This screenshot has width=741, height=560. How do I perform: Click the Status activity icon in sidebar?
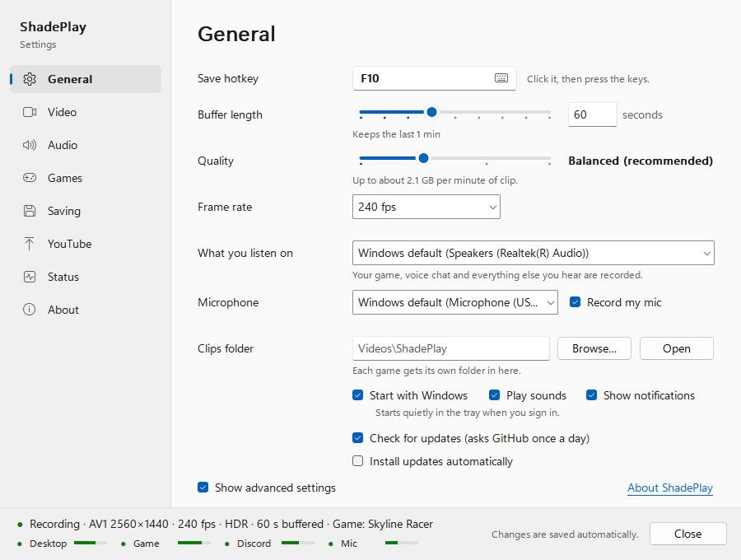(30, 277)
